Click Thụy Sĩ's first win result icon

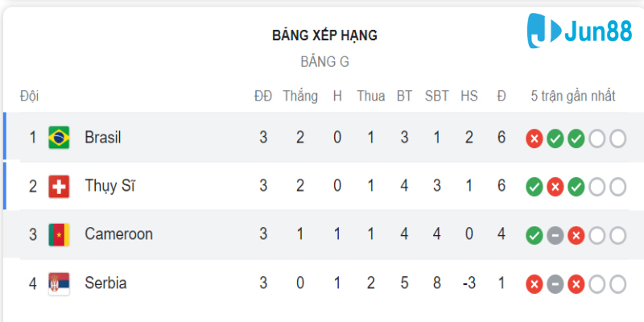click(534, 188)
